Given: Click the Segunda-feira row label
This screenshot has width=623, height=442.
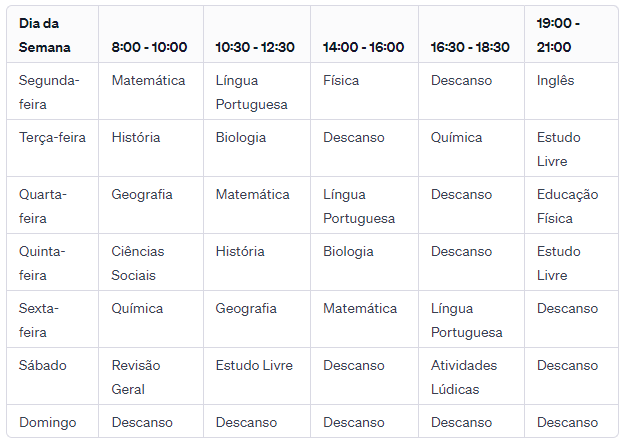Looking at the screenshot, I should 49,92.
